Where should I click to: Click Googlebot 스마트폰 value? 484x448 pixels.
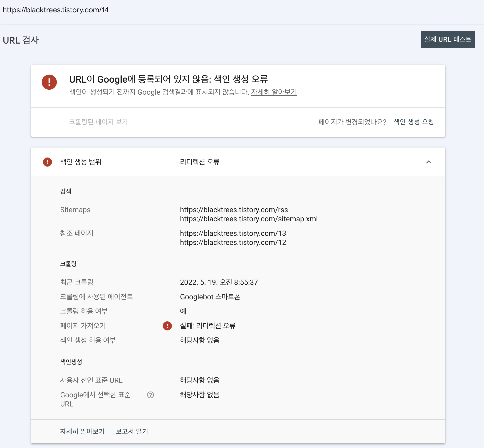tap(210, 297)
